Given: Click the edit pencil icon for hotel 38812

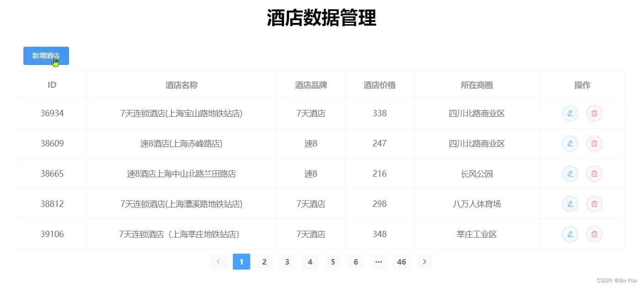Looking at the screenshot, I should [x=570, y=204].
